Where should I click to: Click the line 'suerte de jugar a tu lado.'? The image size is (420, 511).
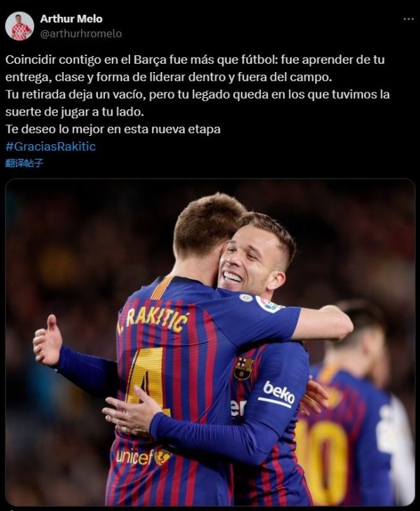(x=75, y=112)
